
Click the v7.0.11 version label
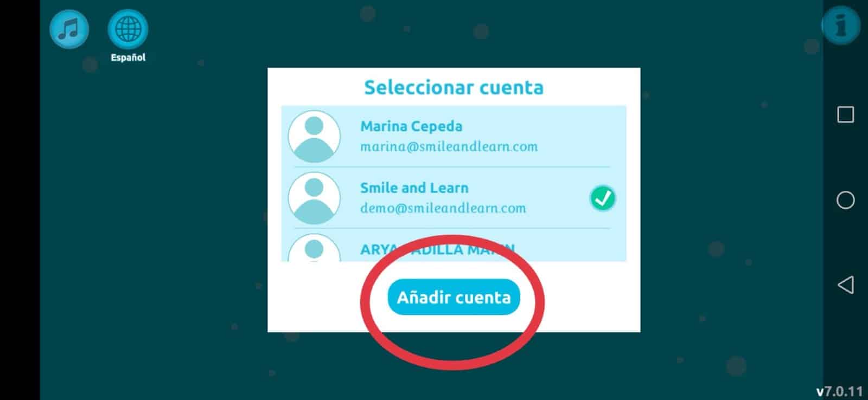tap(839, 391)
